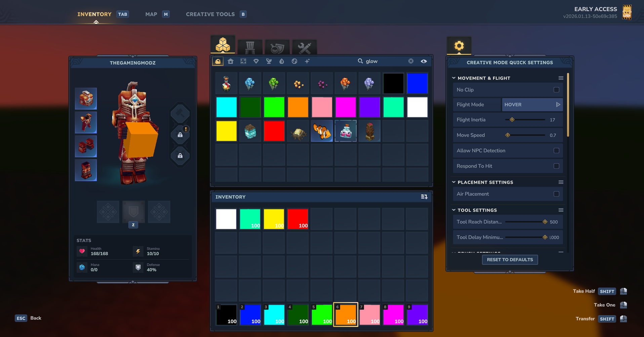Clear the glow search text
The width and height of the screenshot is (644, 337).
pyautogui.click(x=411, y=61)
